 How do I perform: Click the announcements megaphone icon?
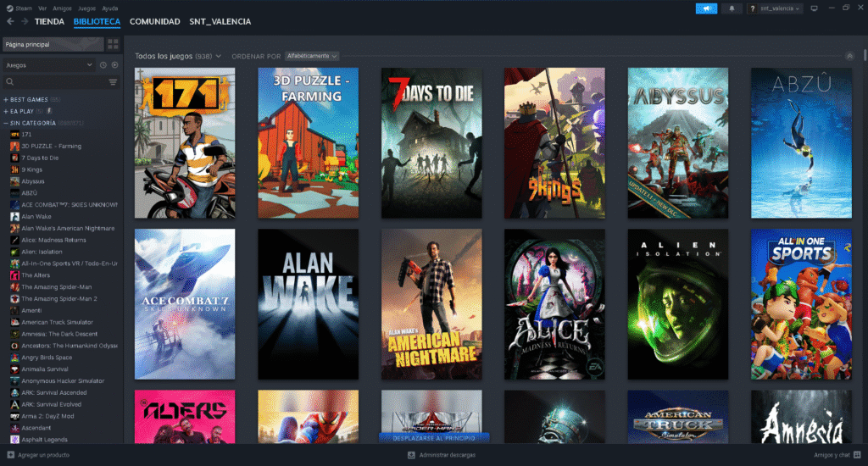coord(705,8)
